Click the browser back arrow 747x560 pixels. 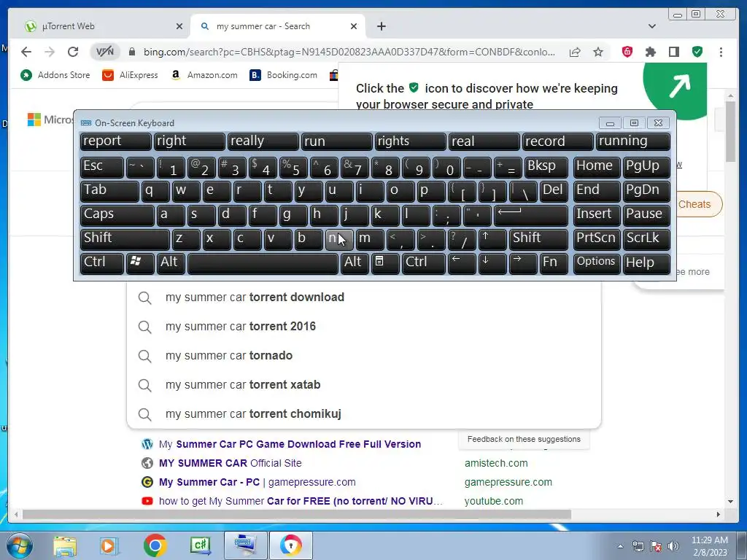point(26,52)
